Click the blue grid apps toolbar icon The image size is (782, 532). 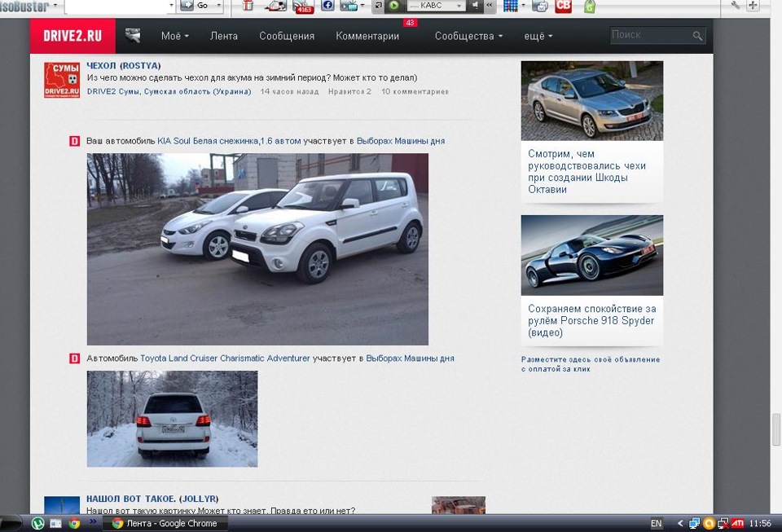(510, 6)
